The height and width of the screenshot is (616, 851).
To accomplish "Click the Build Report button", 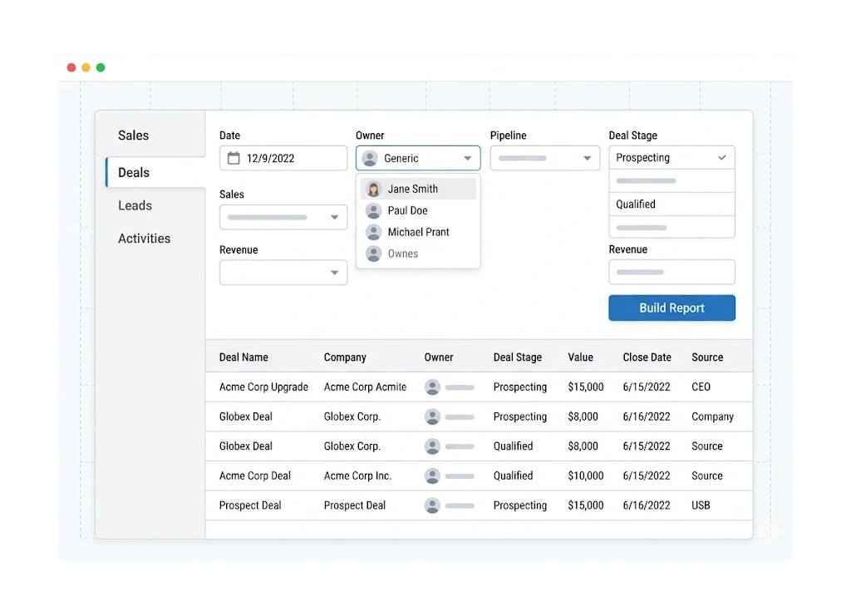I will pos(671,308).
